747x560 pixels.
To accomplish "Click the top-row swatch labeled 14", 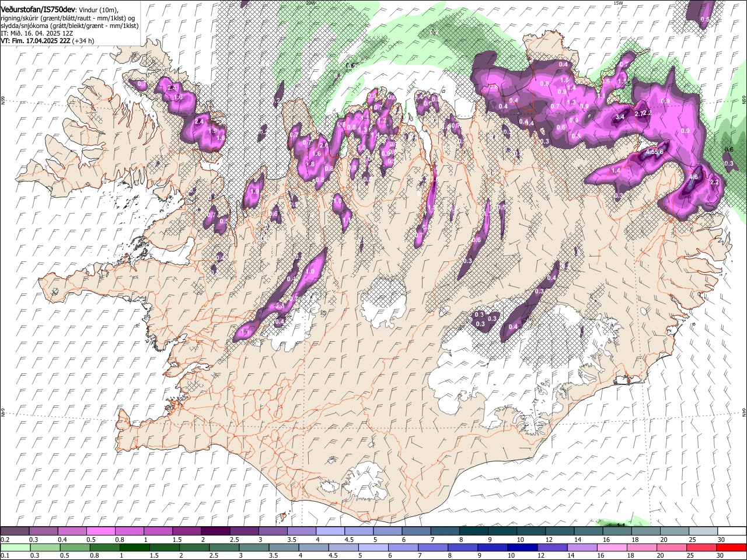I will click(x=588, y=531).
